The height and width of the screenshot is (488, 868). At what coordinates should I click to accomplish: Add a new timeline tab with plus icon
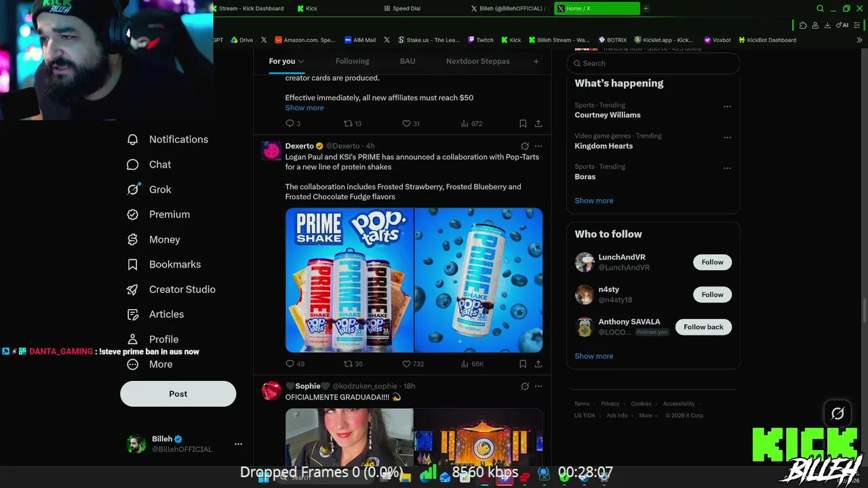[x=536, y=61]
